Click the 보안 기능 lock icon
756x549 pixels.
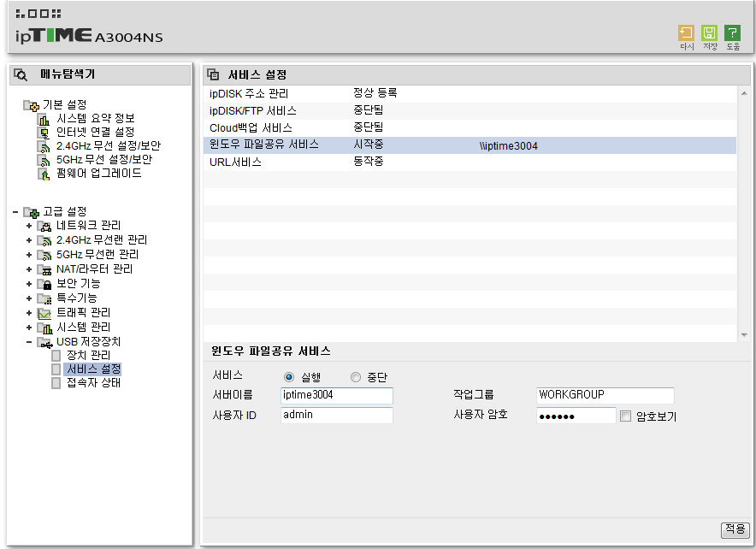coord(44,284)
